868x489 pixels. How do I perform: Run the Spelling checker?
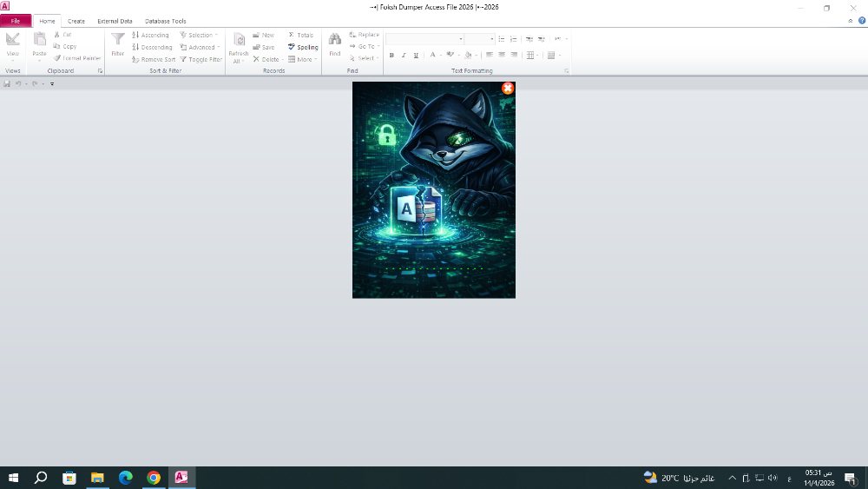tap(303, 48)
